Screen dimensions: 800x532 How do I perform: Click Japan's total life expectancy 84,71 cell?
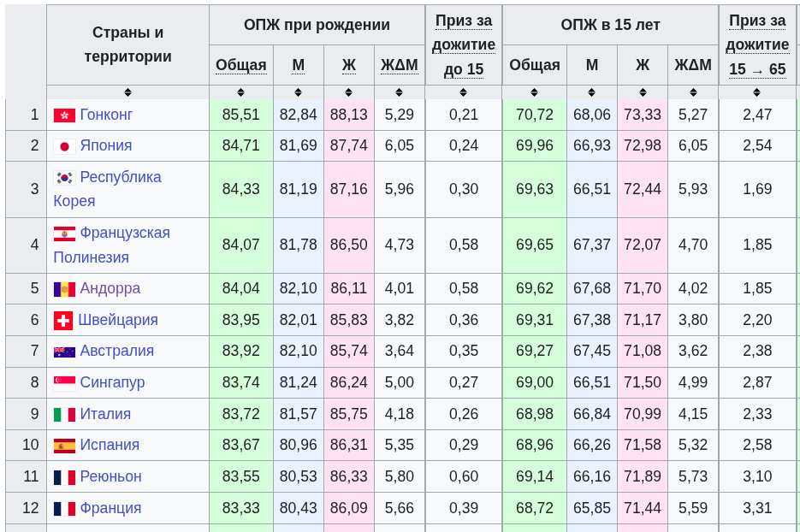[x=240, y=145]
